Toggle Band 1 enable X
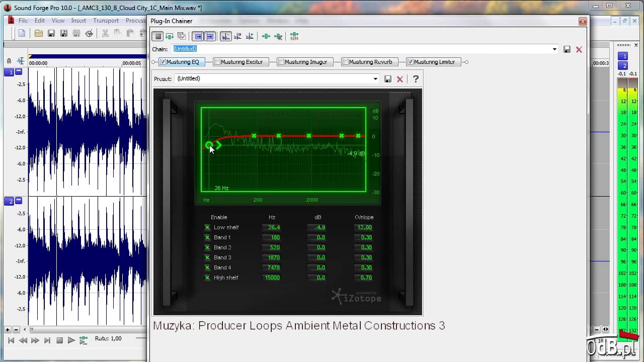 (x=207, y=237)
